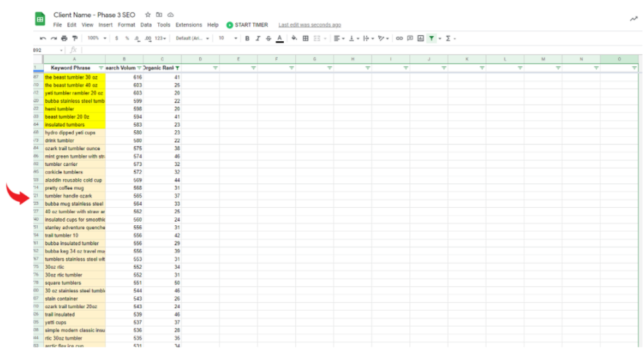Insert a comment
Image resolution: width=644 pixels, height=350 pixels.
point(410,38)
